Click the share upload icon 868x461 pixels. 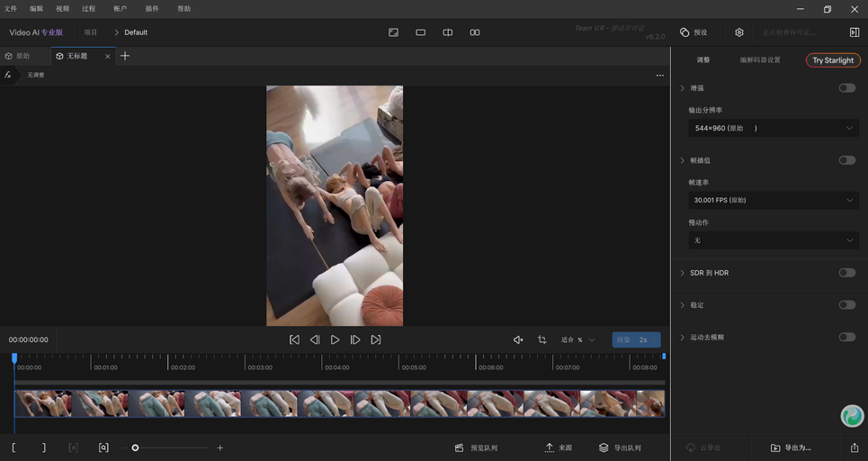(855, 447)
